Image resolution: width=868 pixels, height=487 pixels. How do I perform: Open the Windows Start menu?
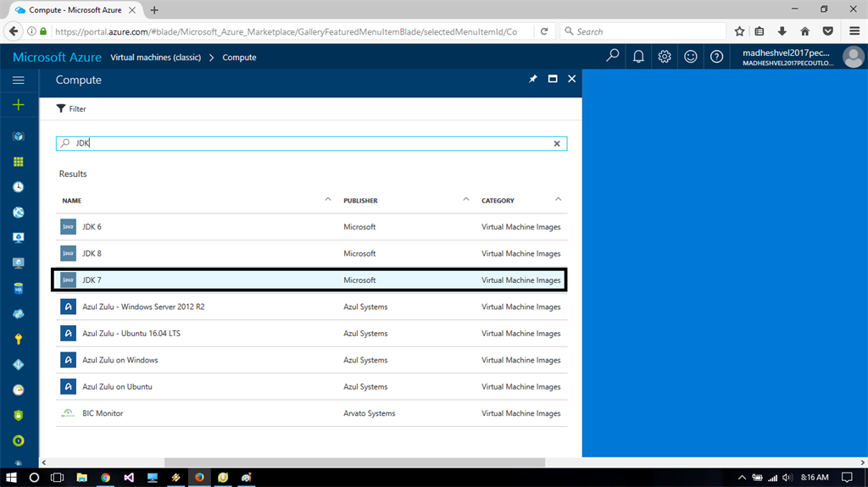pyautogui.click(x=11, y=477)
